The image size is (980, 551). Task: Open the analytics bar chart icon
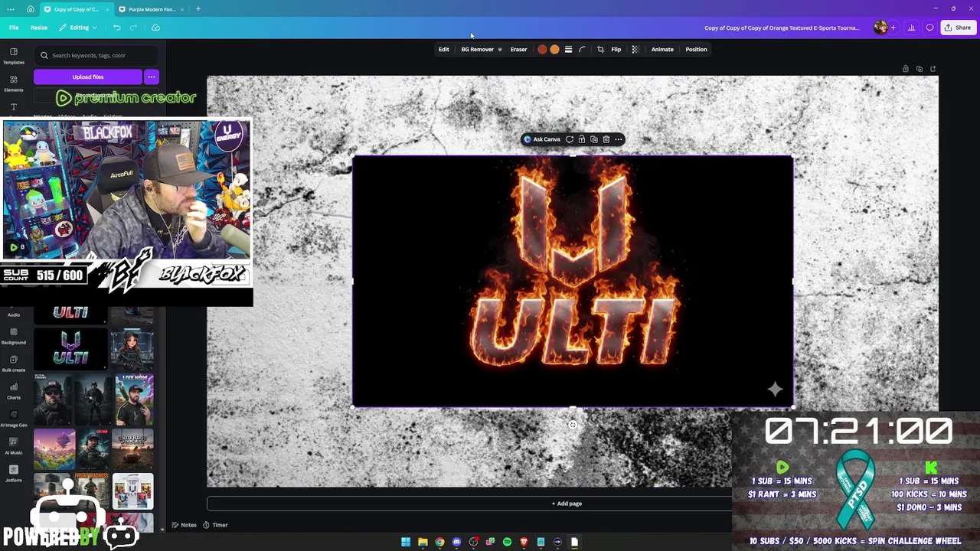(x=911, y=28)
